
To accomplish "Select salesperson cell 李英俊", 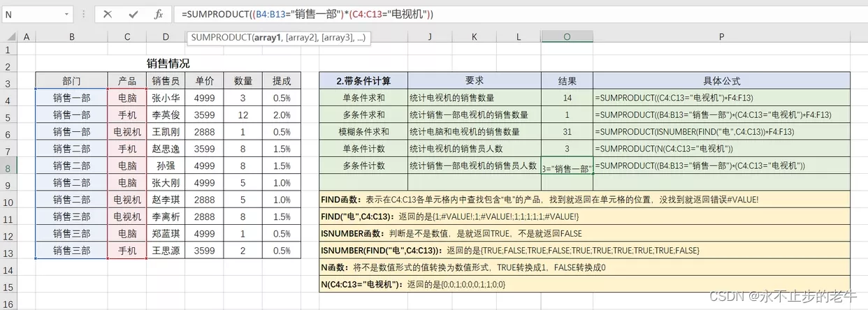I will [166, 115].
